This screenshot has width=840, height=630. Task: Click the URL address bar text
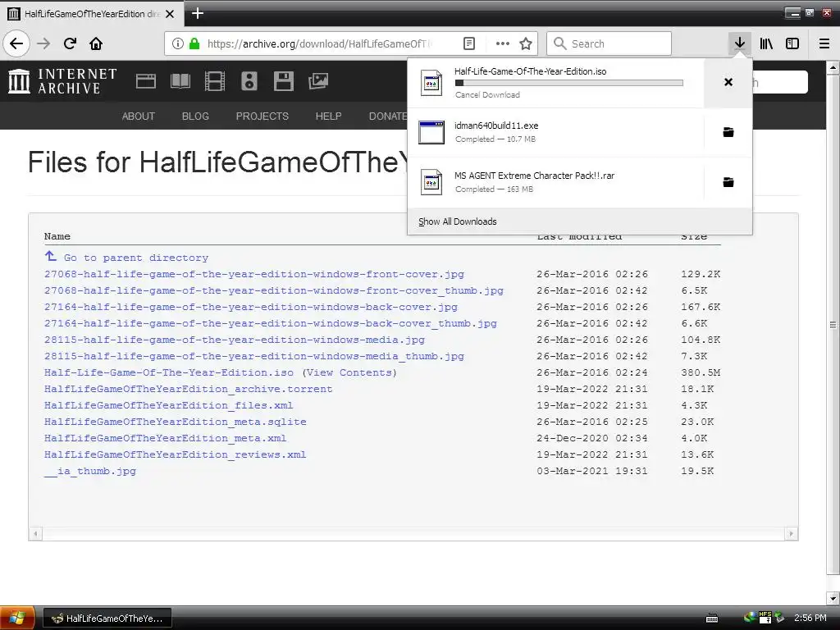tap(320, 44)
